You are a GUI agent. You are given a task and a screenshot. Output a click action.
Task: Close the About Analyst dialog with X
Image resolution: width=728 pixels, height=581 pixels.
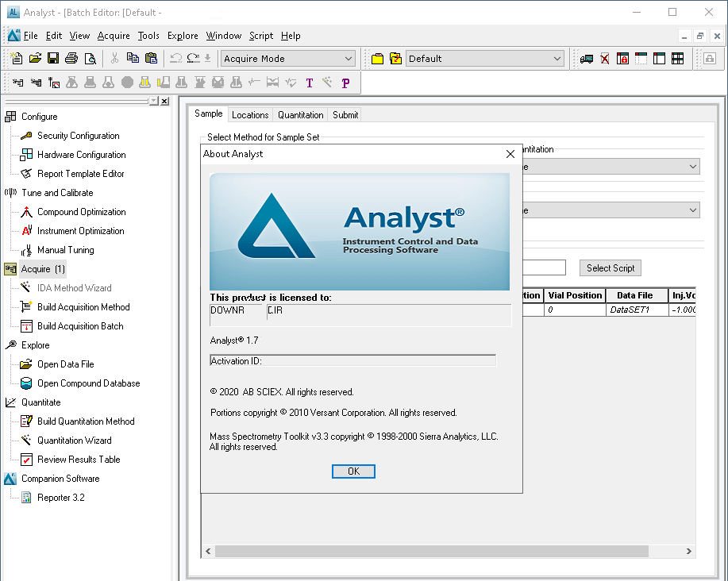(x=510, y=154)
